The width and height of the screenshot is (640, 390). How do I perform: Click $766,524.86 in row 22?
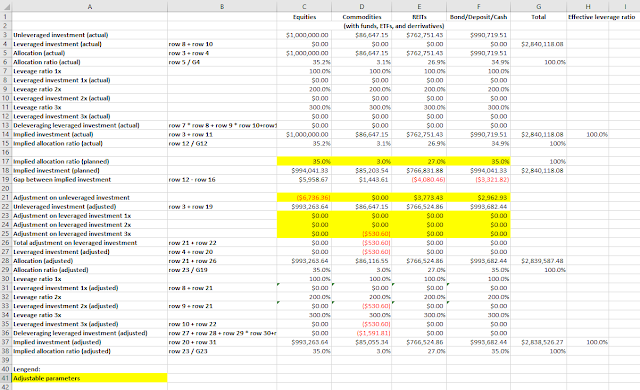419,206
